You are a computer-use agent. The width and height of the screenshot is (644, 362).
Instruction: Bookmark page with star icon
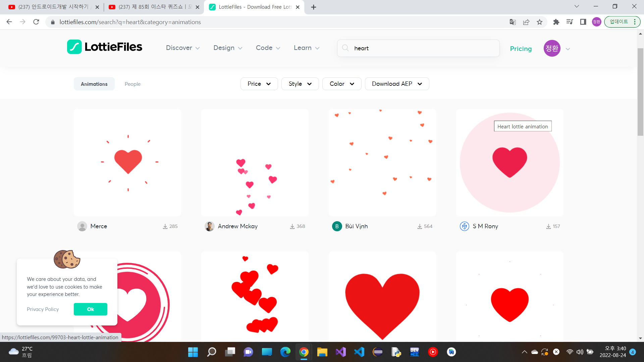tap(539, 22)
